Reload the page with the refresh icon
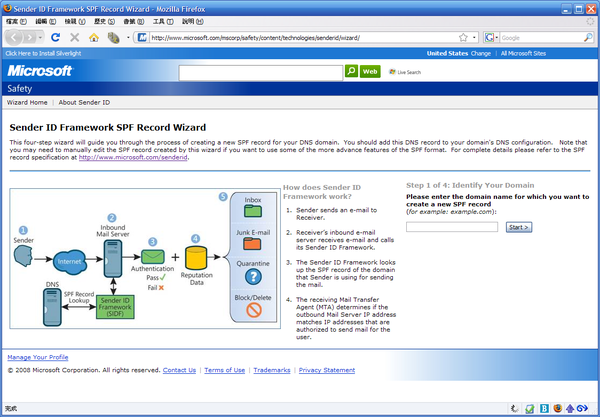This screenshot has height=417, width=600. 55,37
